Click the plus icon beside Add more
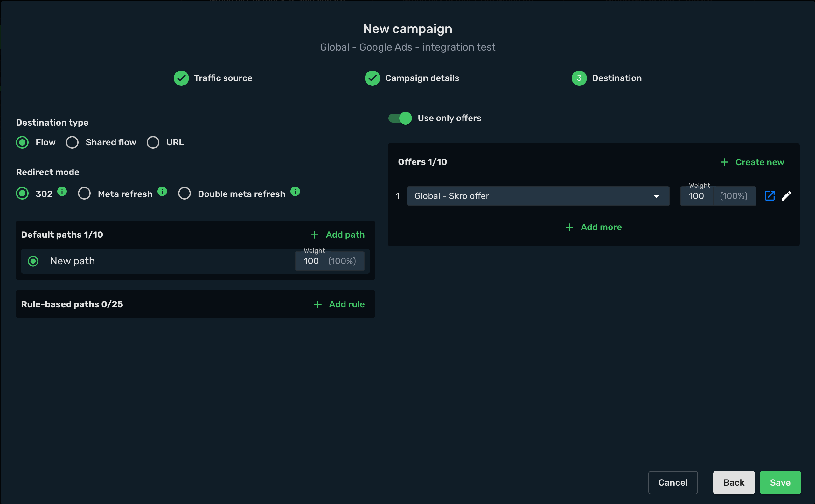 (569, 227)
